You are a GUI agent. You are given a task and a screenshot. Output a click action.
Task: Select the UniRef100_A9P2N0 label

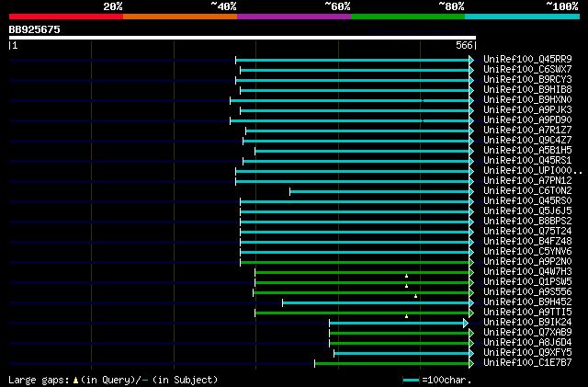click(527, 262)
